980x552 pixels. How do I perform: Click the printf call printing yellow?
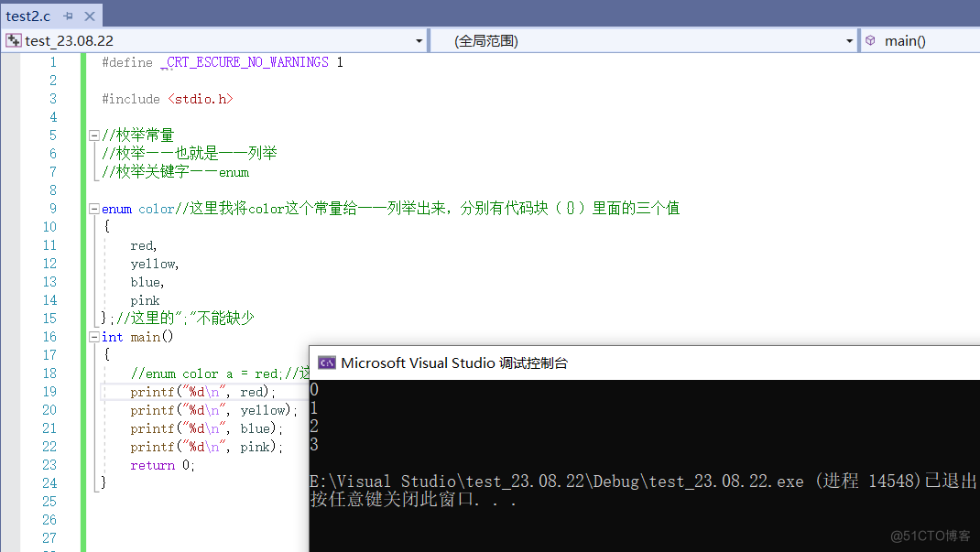point(214,410)
